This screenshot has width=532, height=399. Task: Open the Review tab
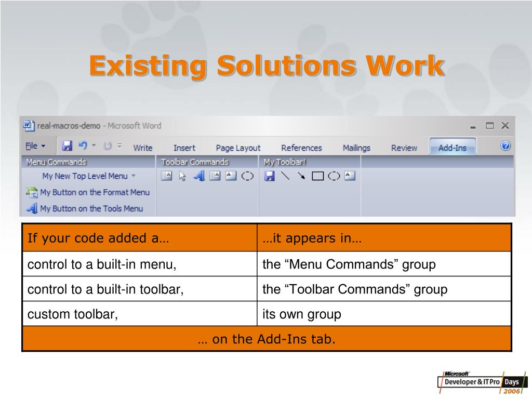pyautogui.click(x=404, y=148)
